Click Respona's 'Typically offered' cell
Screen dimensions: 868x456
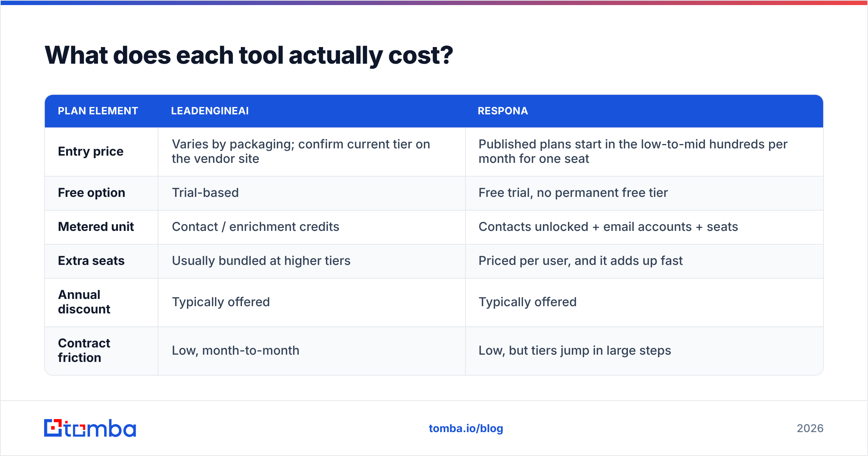(x=644, y=303)
